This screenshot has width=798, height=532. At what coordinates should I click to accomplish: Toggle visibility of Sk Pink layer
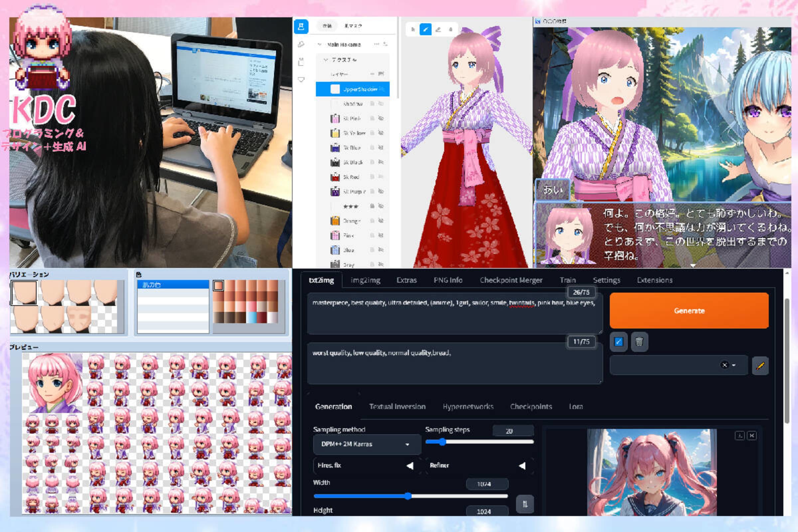(x=381, y=118)
